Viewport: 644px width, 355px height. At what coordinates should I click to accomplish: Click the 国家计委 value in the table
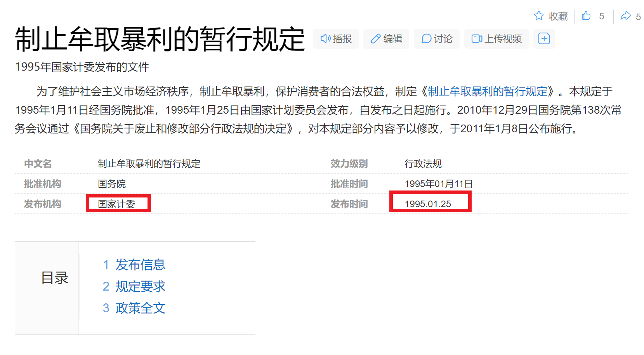116,204
